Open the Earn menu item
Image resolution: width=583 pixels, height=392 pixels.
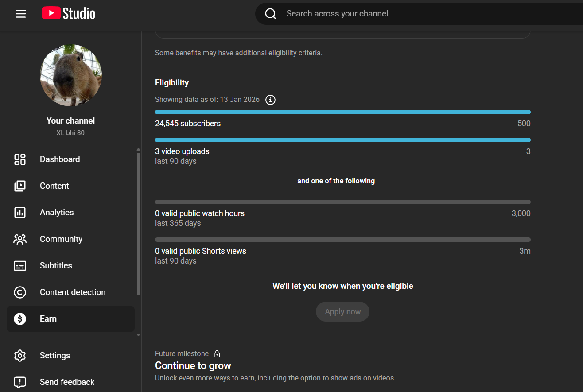click(x=48, y=319)
